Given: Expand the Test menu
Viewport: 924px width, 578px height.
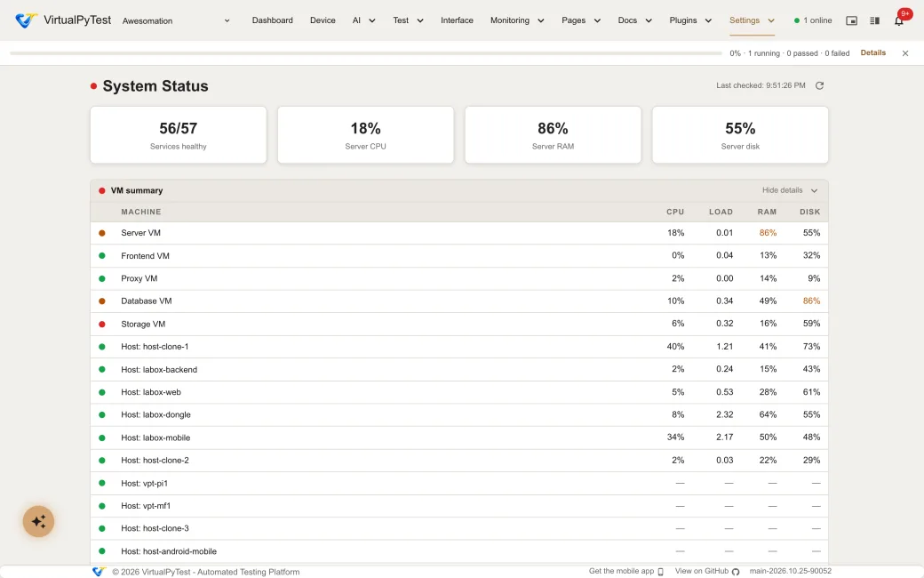Looking at the screenshot, I should click(x=408, y=20).
